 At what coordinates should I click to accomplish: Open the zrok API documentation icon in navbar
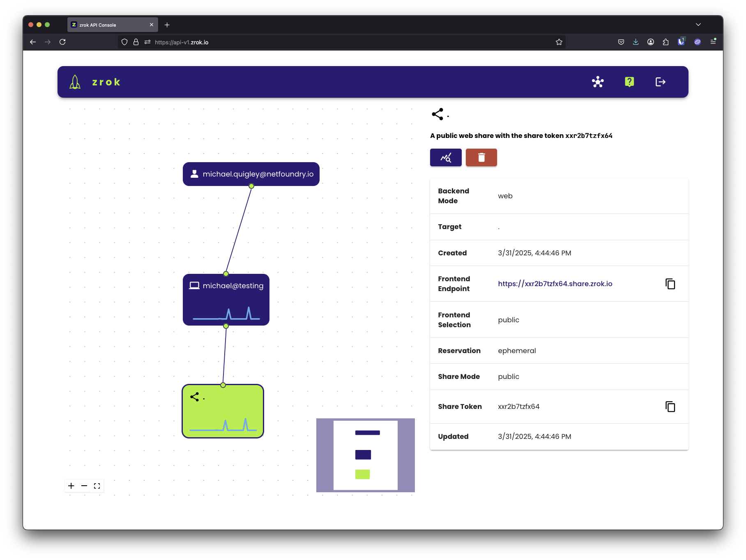[x=598, y=82]
